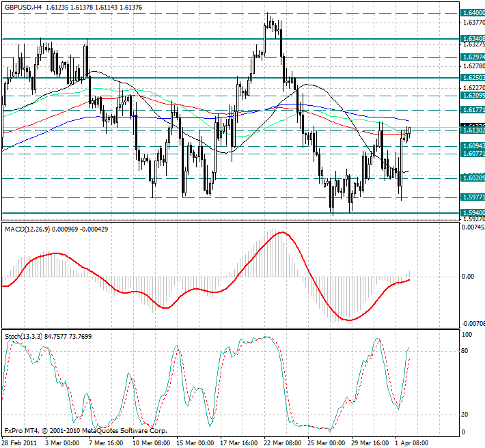This screenshot has height=448, width=485.
Task: Click the 1.6250 price level tag
Action: [473, 77]
